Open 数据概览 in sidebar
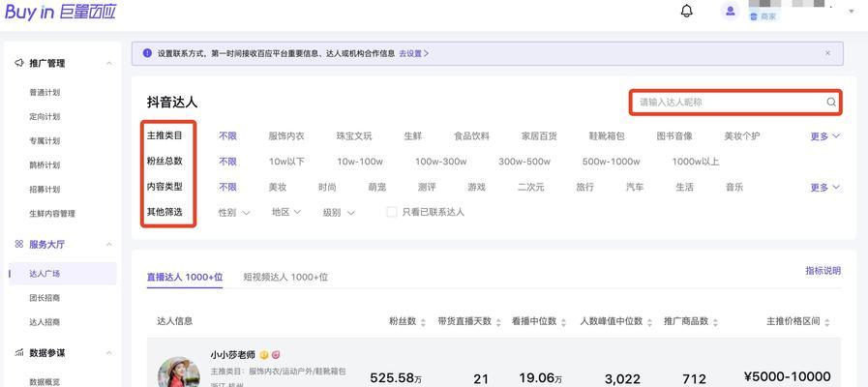Screen dimensions: 868x387 click(45, 381)
